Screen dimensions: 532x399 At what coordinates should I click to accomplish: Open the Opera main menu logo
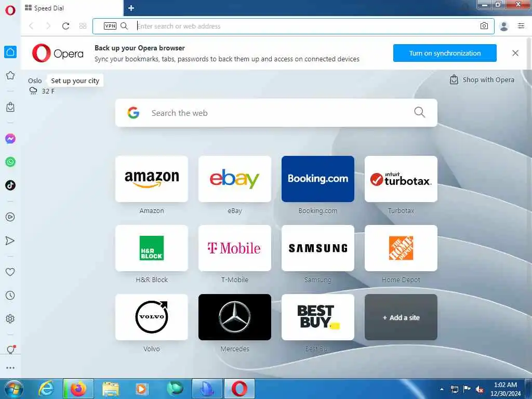[x=10, y=10]
